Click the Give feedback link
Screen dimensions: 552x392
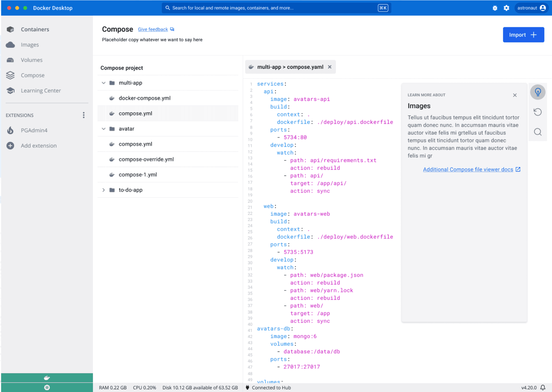[153, 29]
